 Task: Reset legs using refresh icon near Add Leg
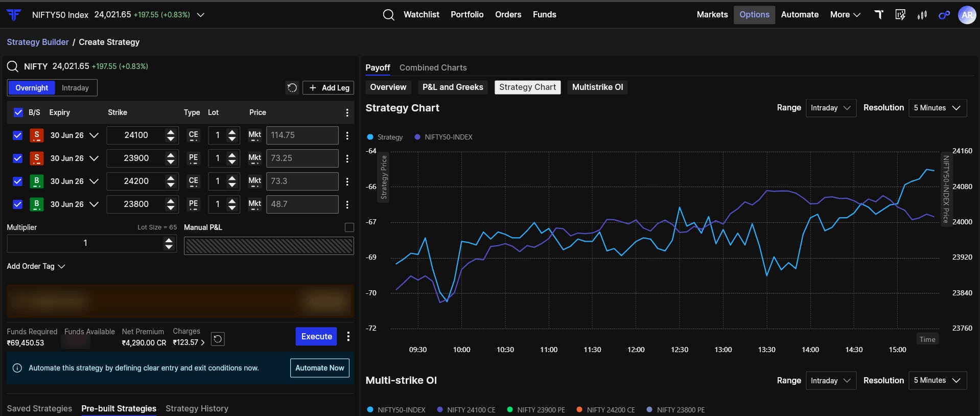pos(292,88)
